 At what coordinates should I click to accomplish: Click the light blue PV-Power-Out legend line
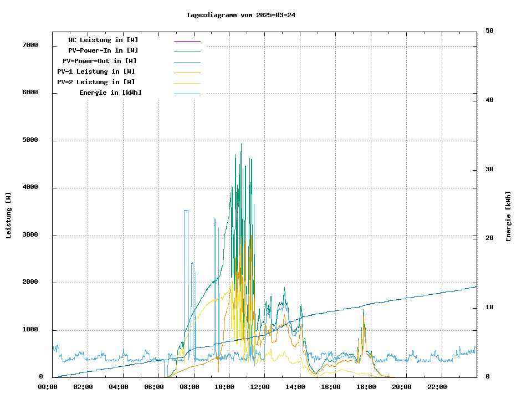[187, 62]
